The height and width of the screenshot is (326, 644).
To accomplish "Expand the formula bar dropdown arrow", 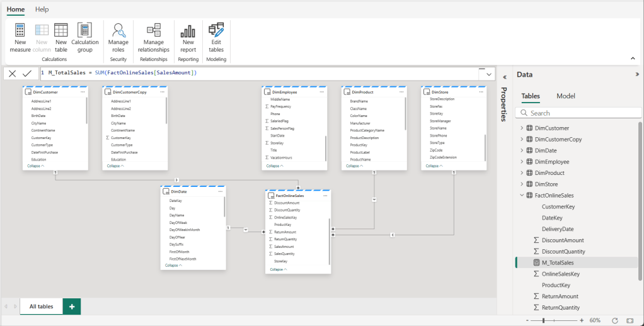I will [488, 74].
